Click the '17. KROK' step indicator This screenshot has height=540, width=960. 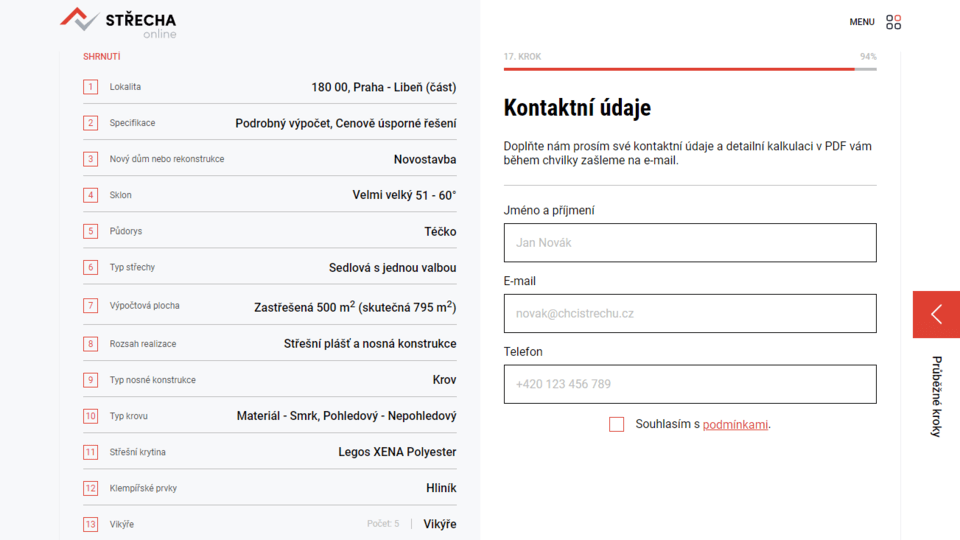(x=522, y=56)
